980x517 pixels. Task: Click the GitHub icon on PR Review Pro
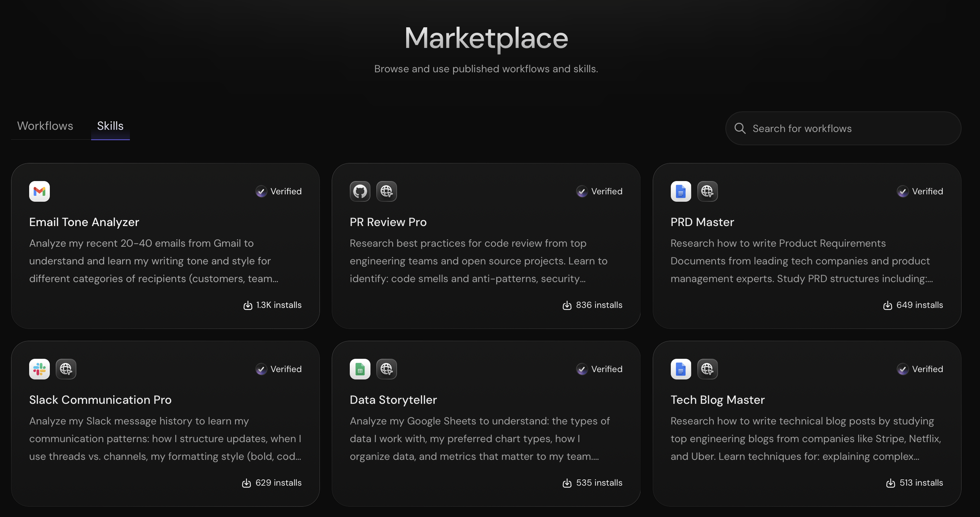click(x=360, y=191)
